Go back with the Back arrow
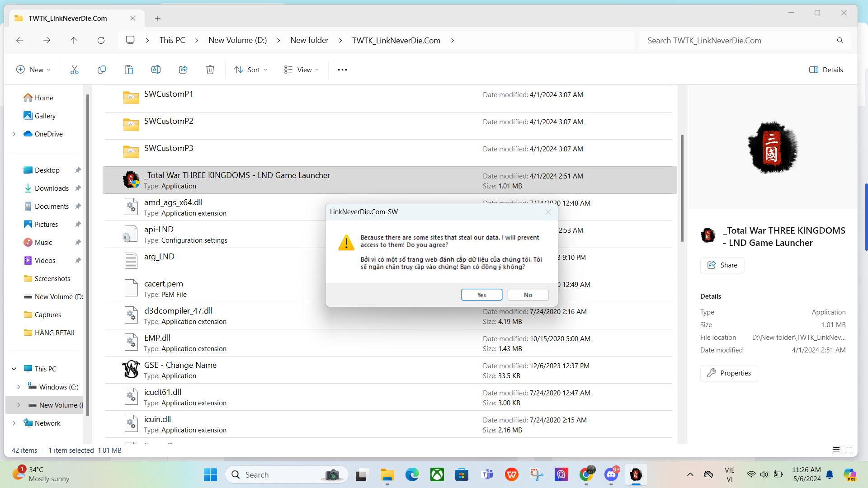This screenshot has height=488, width=868. tap(19, 40)
